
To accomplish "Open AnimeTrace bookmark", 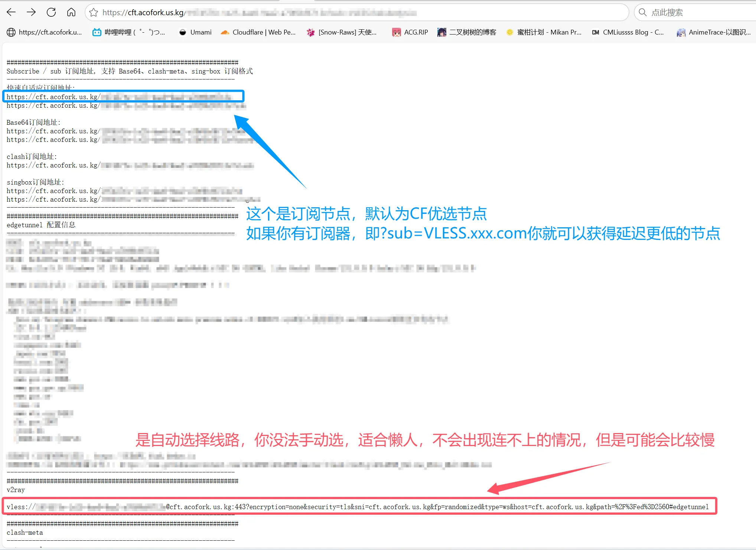I will click(714, 32).
